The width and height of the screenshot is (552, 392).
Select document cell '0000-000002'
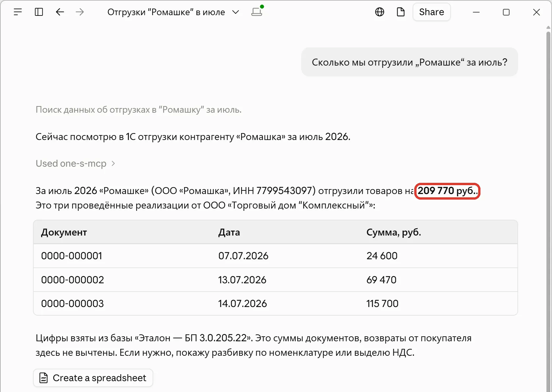tap(73, 280)
